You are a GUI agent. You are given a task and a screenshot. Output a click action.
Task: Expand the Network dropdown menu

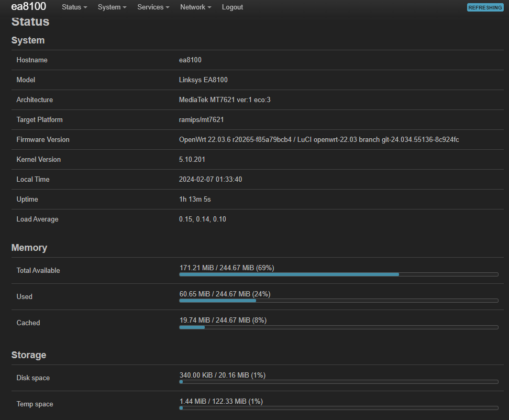pos(195,7)
